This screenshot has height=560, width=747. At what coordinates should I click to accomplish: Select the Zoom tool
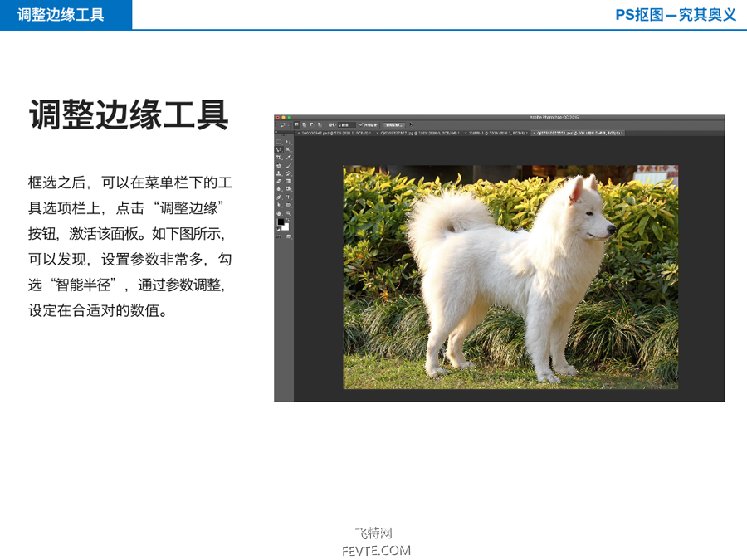tap(288, 213)
